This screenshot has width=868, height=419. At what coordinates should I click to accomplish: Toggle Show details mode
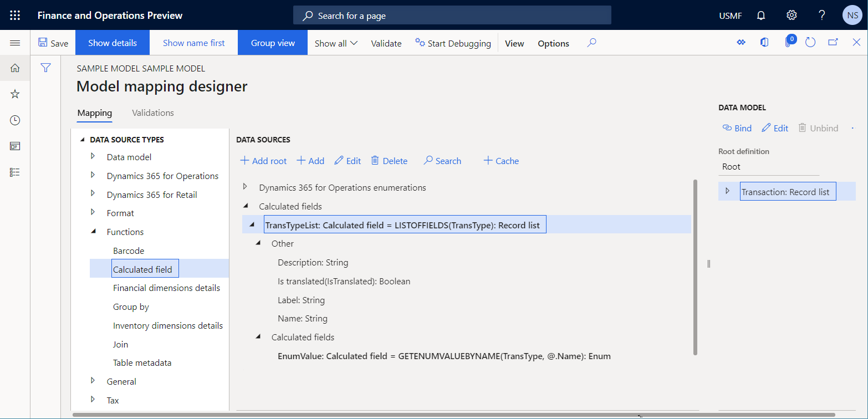pyautogui.click(x=112, y=42)
